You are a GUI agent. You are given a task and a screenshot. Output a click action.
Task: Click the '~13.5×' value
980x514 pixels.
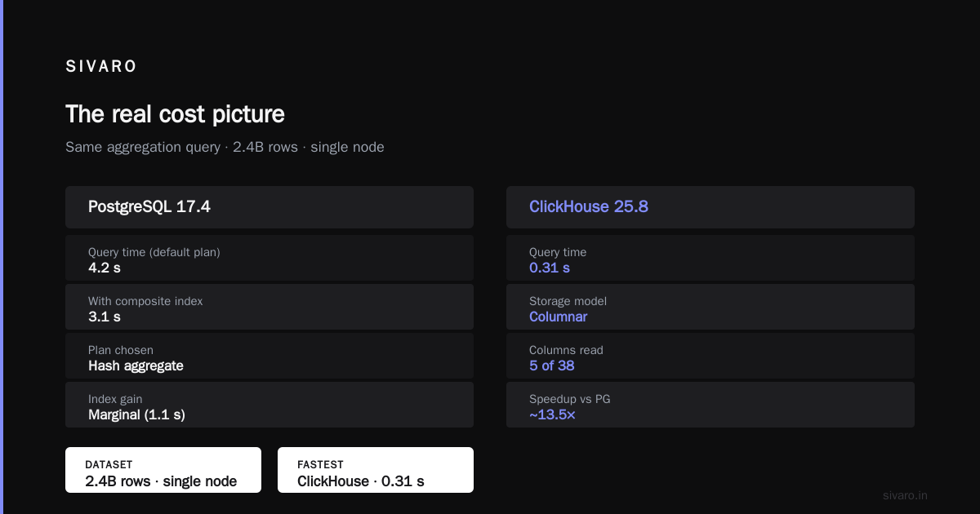(552, 414)
